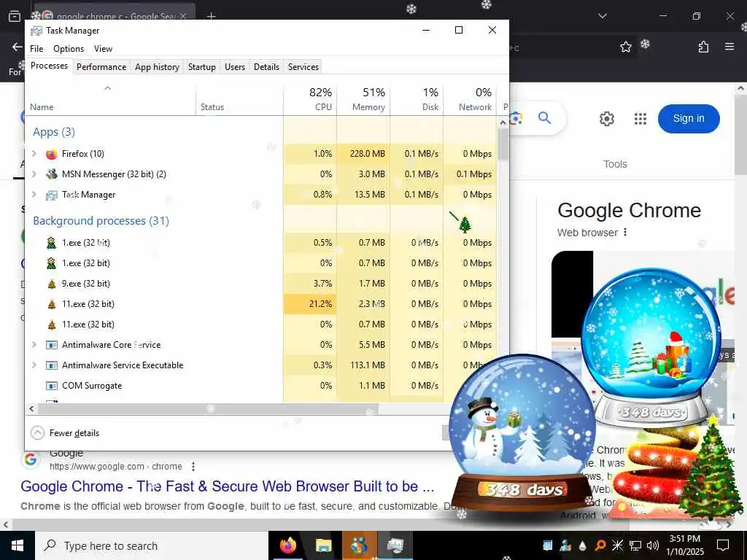Click the Task Manager horizontal scrollbar thumb
Viewport: 747px width, 560px height.
(x=208, y=408)
